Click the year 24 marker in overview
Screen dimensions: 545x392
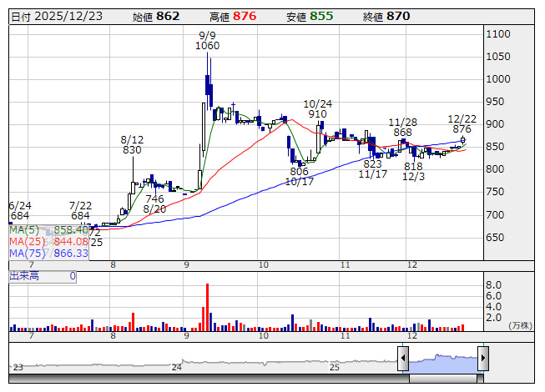pyautogui.click(x=176, y=366)
